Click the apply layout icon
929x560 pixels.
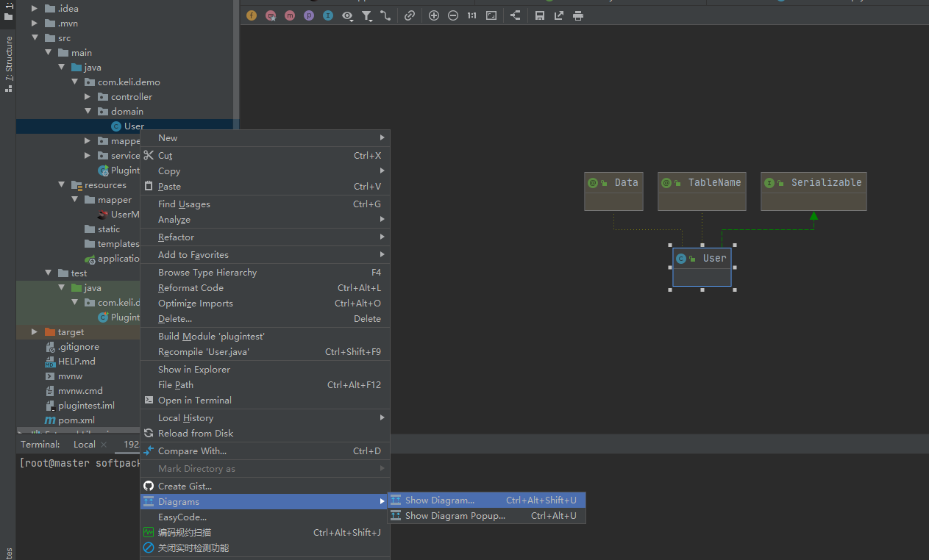click(515, 15)
